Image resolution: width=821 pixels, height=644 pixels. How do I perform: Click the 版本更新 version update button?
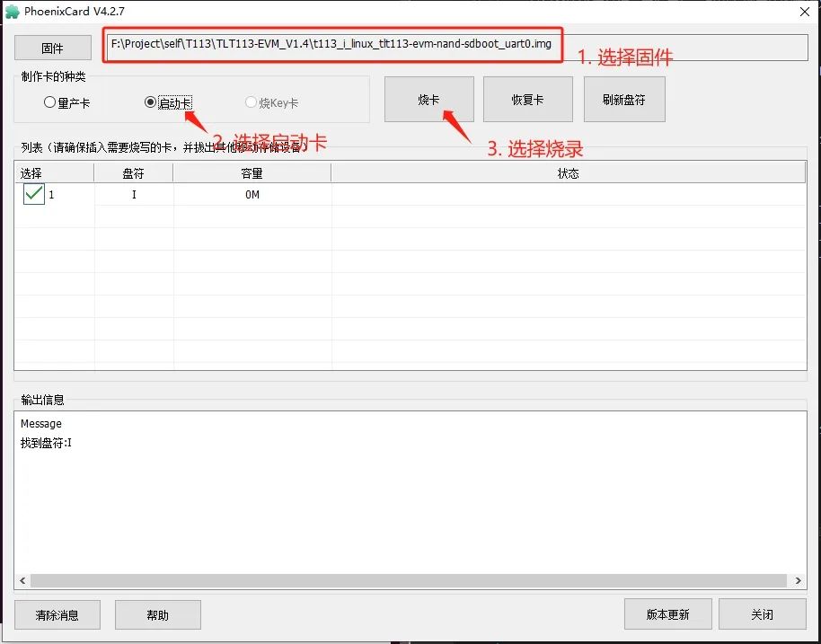(667, 614)
